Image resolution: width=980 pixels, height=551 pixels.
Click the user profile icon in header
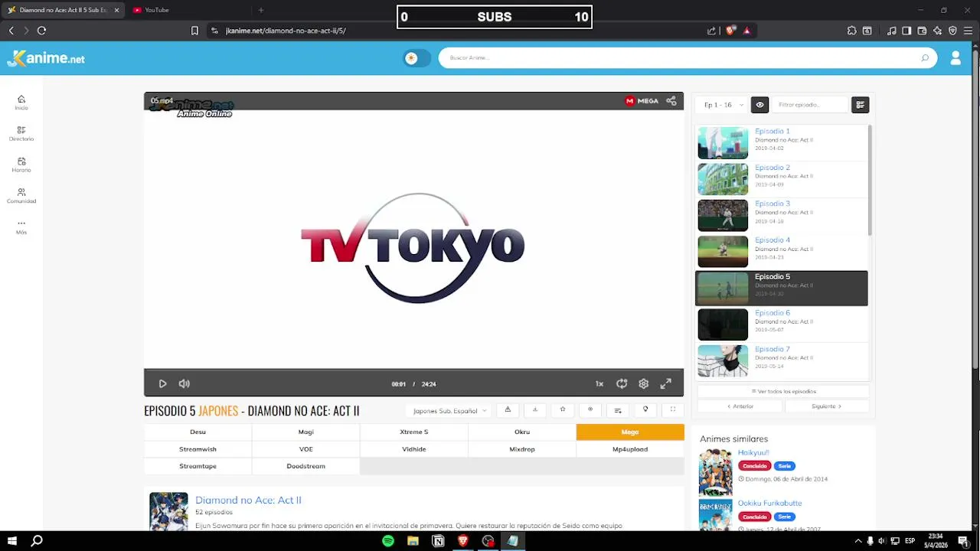tap(955, 58)
